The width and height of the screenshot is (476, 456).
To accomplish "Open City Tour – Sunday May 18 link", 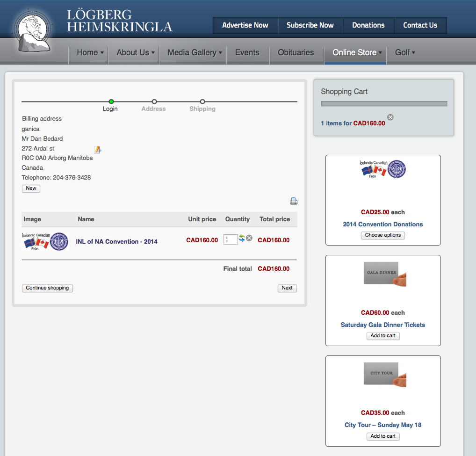I will coord(383,425).
